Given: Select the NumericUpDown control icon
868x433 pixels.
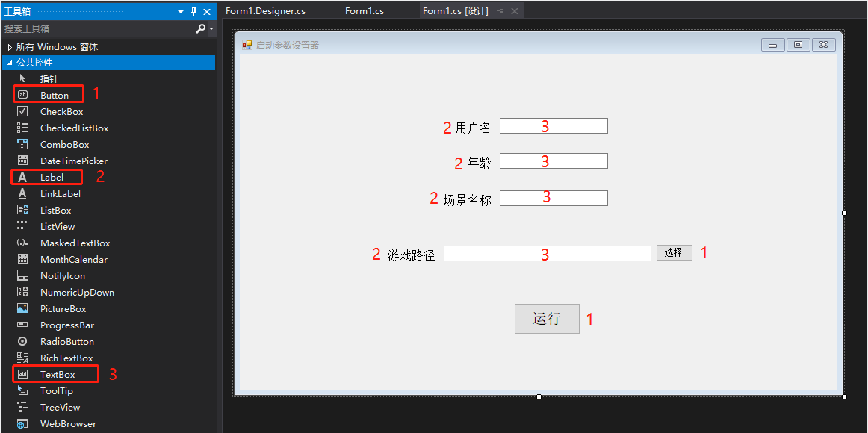Looking at the screenshot, I should [22, 292].
